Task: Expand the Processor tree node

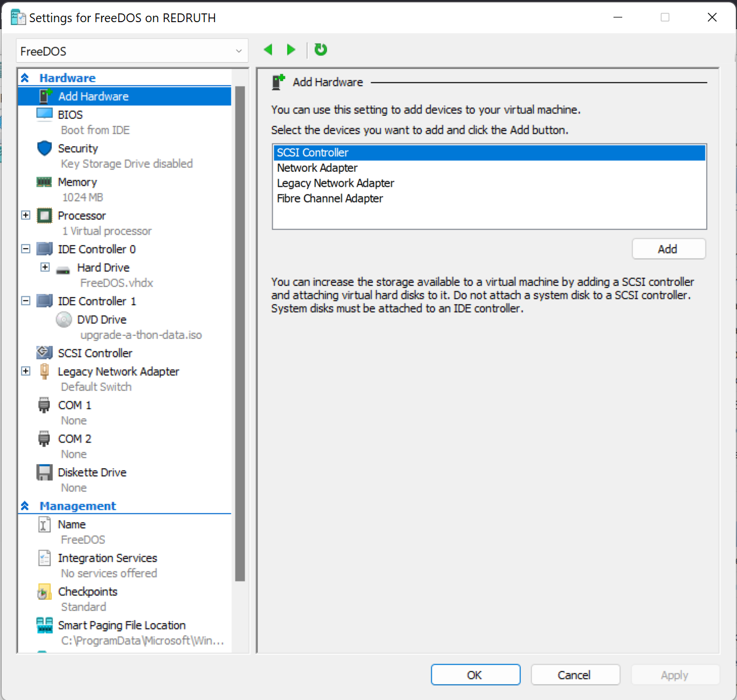Action: click(x=26, y=215)
